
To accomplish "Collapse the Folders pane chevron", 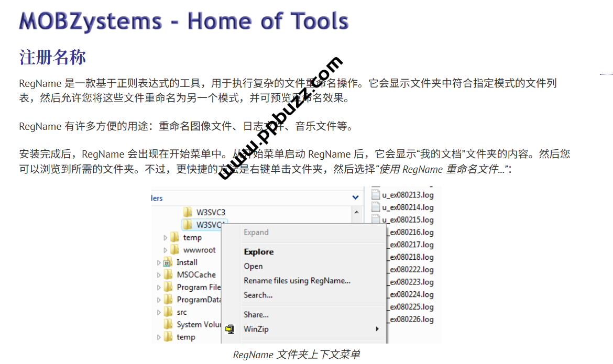I will pyautogui.click(x=355, y=197).
